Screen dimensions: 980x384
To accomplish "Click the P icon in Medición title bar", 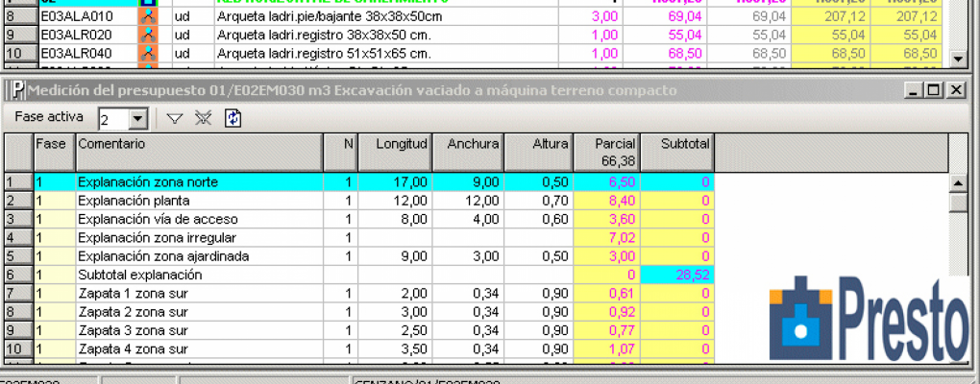I will (x=16, y=90).
